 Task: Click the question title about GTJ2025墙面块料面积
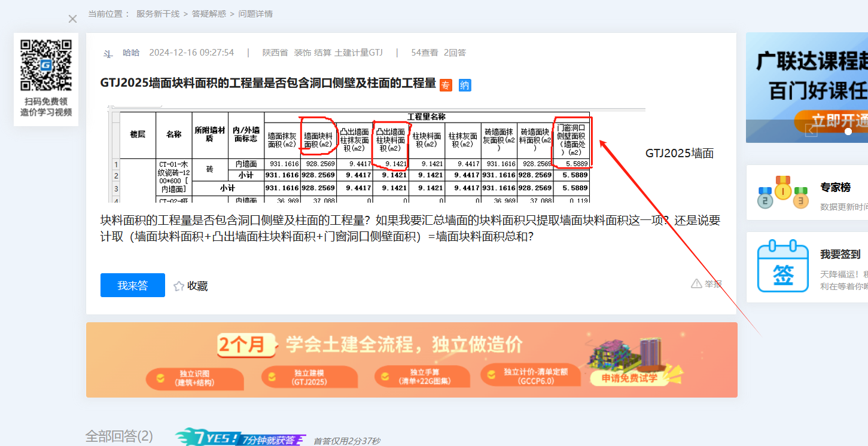click(x=268, y=83)
